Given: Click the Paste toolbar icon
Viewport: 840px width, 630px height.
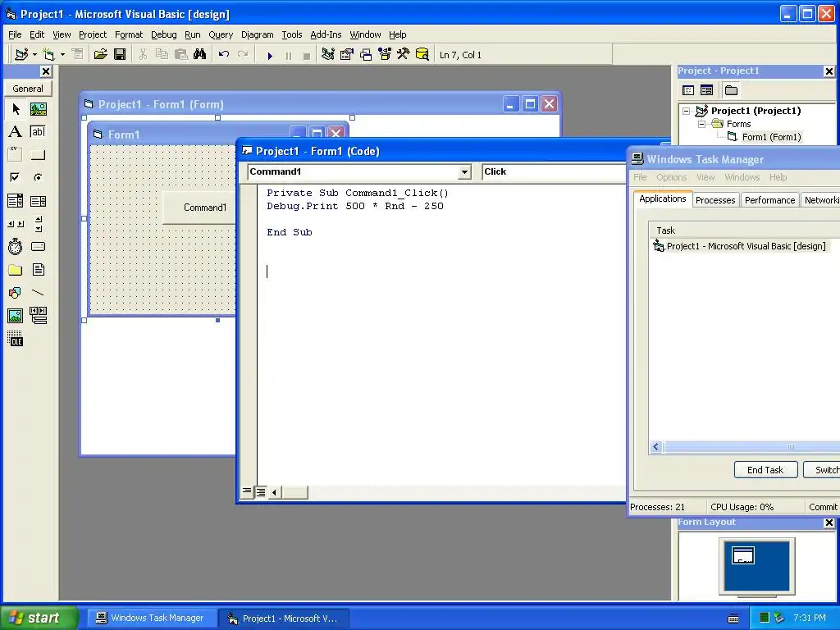Looking at the screenshot, I should (181, 55).
